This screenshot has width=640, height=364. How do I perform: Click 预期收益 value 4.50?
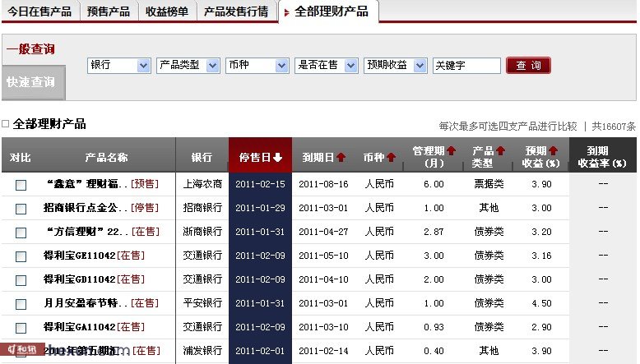click(x=541, y=303)
